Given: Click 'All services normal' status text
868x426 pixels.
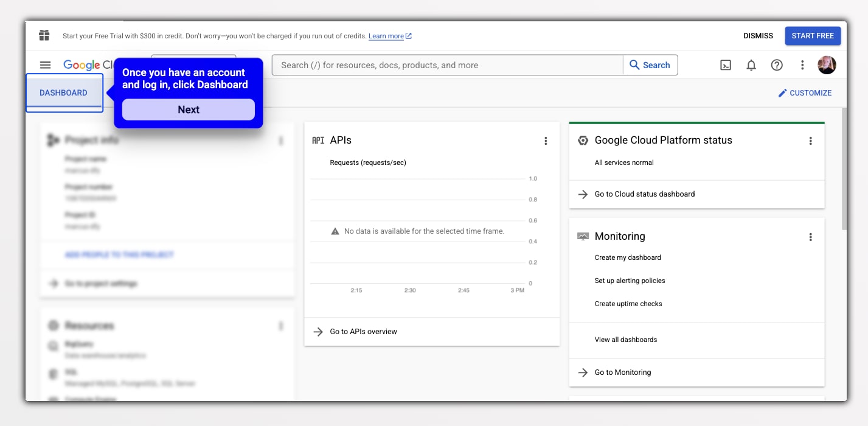Looking at the screenshot, I should pos(624,162).
